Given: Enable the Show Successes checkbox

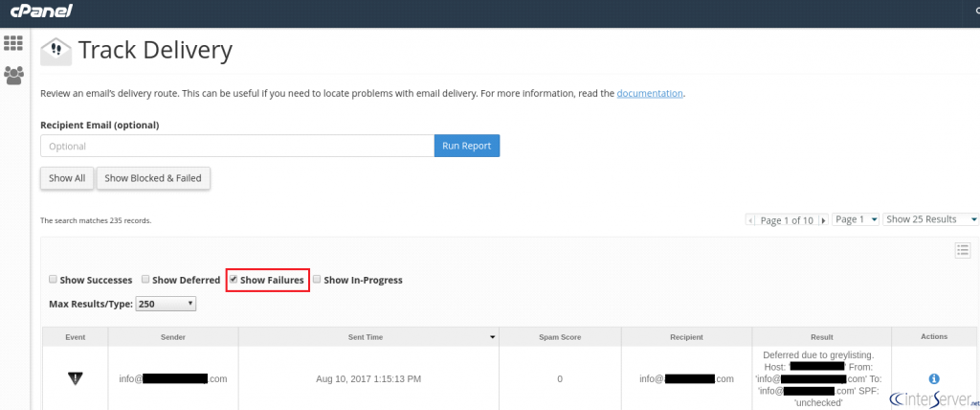Looking at the screenshot, I should [x=53, y=280].
